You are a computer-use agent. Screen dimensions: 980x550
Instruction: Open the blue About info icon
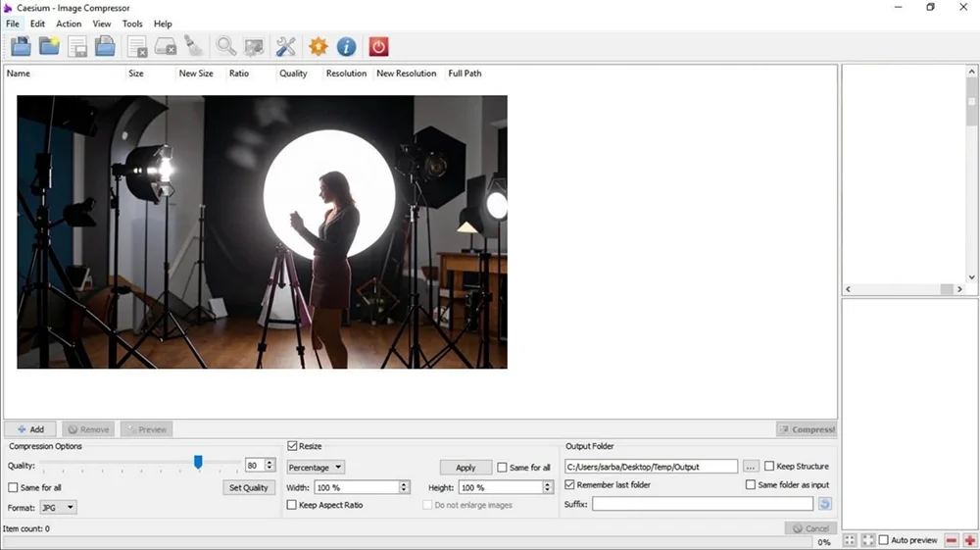tap(346, 46)
